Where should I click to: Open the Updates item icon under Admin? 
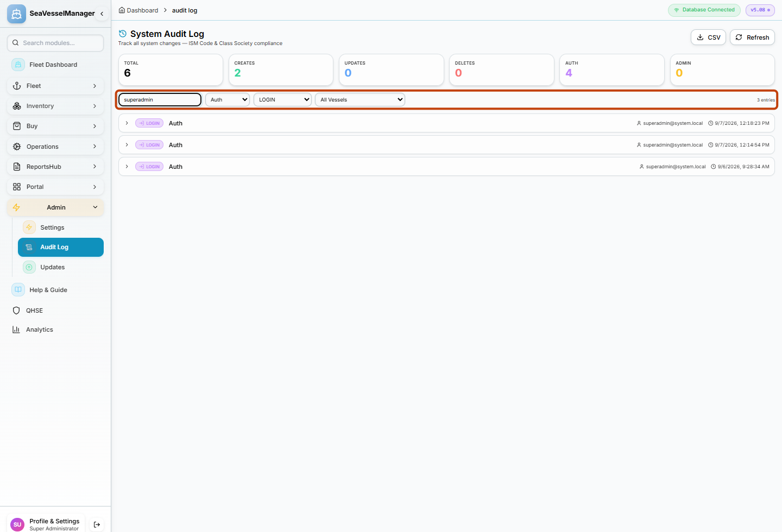click(29, 267)
